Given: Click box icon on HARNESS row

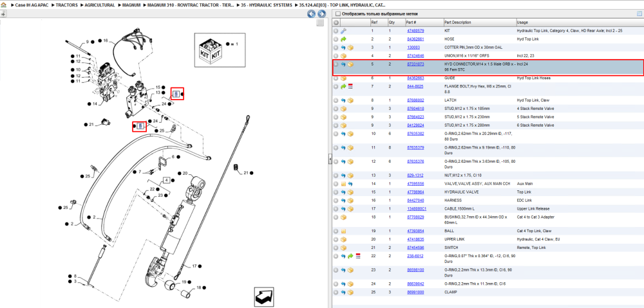Looking at the screenshot, I should [351, 201].
